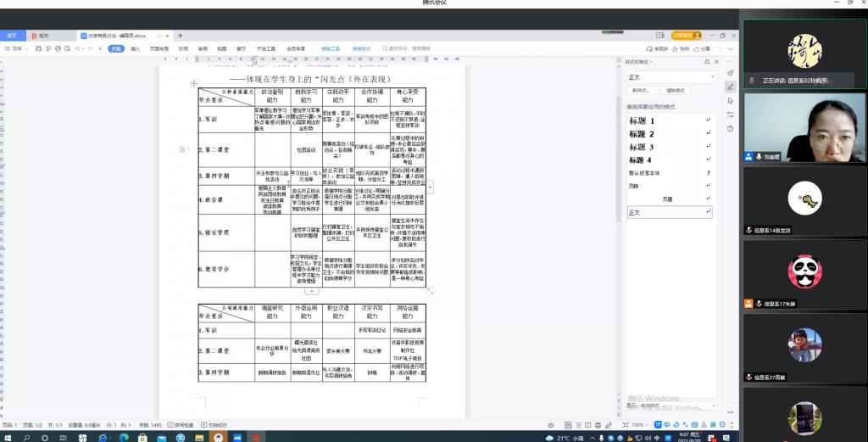Image resolution: width=868 pixels, height=442 pixels.
Task: Click the 新样式 button
Action: point(642,90)
